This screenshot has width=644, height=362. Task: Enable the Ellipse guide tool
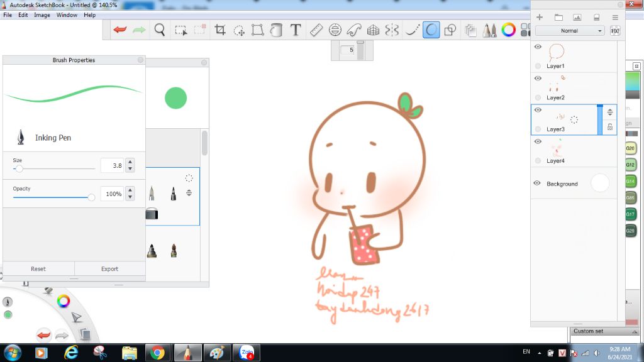(x=335, y=30)
